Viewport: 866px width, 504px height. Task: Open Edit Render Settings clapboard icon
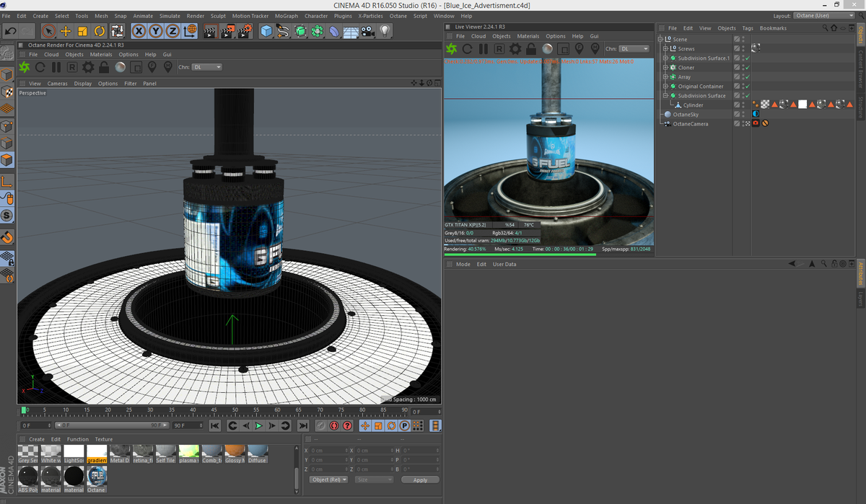[x=245, y=31]
